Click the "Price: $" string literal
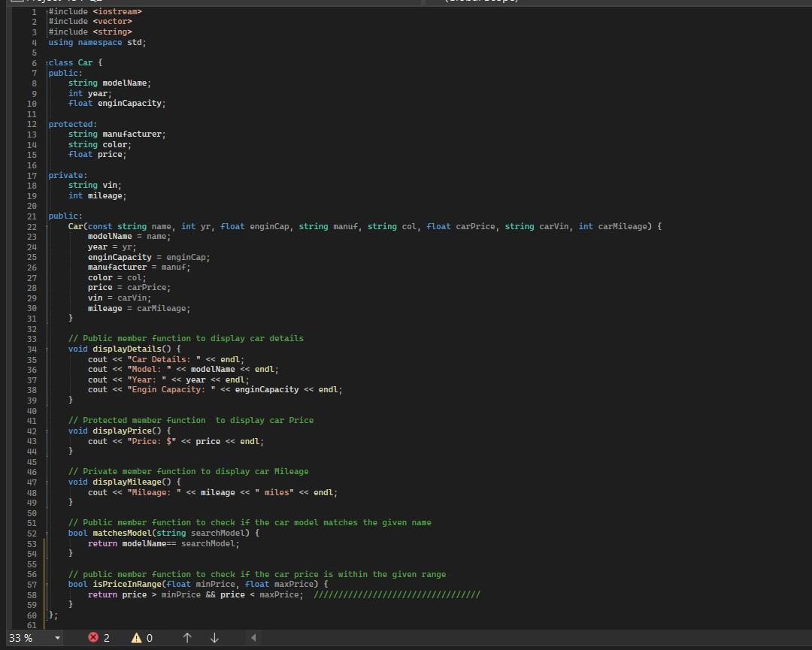Viewport: 812px width, 650px height. (x=151, y=441)
